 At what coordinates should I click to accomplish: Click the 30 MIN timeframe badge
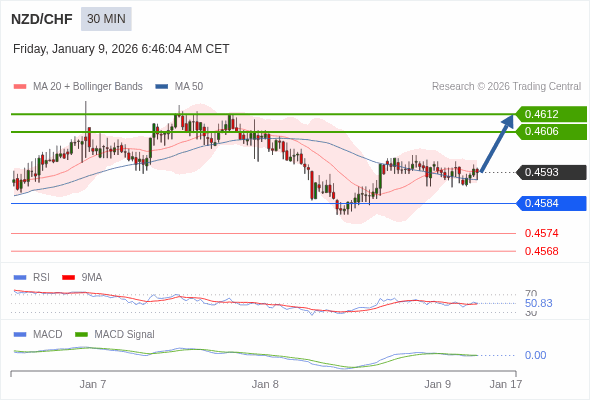click(106, 19)
